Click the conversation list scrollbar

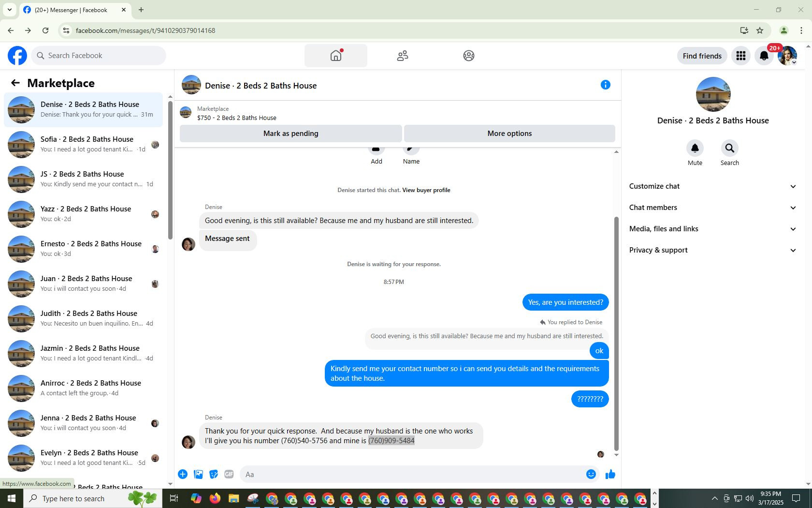[170, 169]
